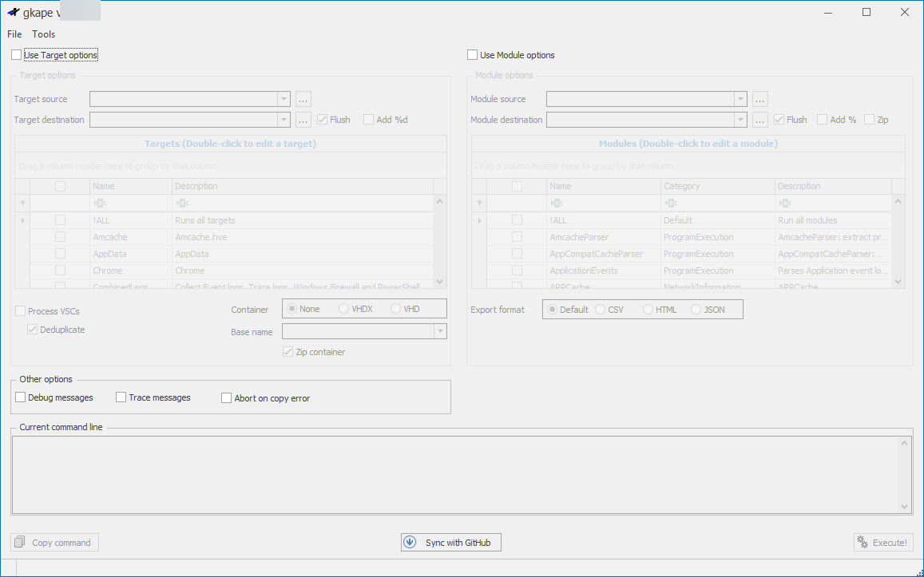This screenshot has height=577, width=924.
Task: Toggle Debug messages checkbox
Action: click(x=21, y=397)
